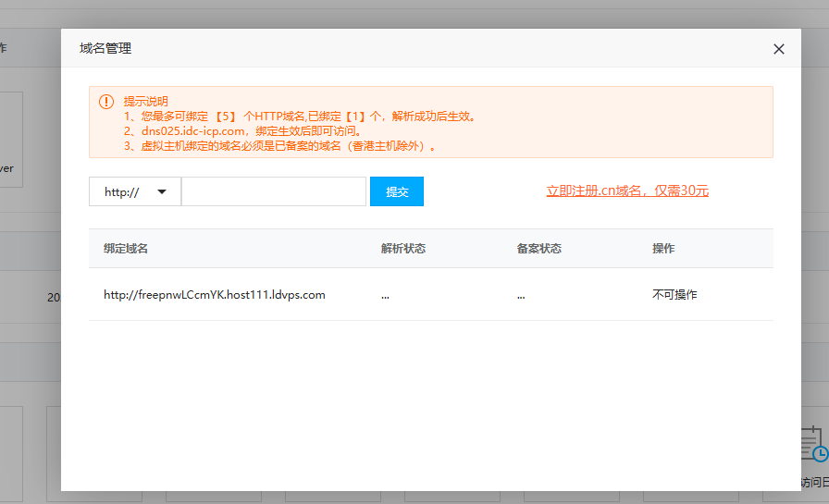
Task: Click the 操作 column header
Action: pyautogui.click(x=663, y=249)
